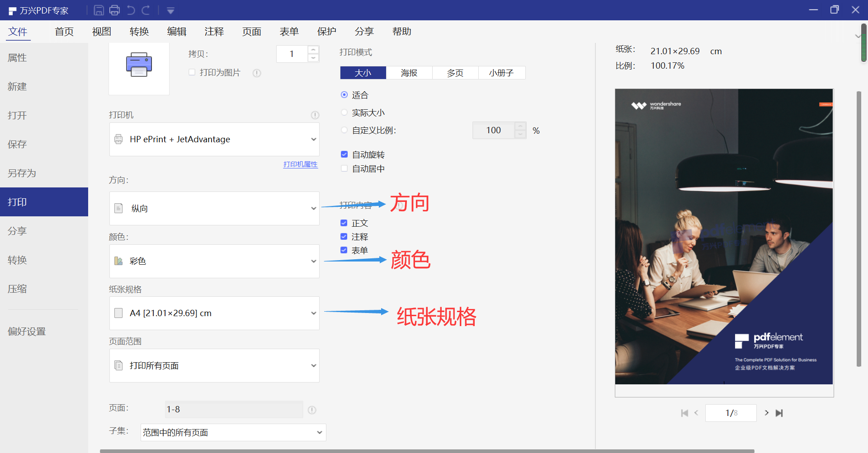The height and width of the screenshot is (453, 868).
Task: Click the Redo icon
Action: click(x=146, y=10)
